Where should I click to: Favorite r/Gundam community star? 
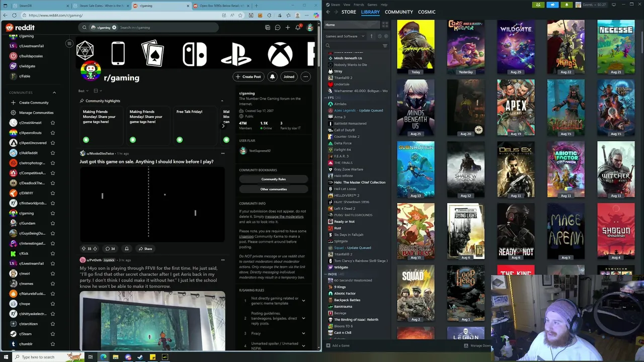point(52,223)
